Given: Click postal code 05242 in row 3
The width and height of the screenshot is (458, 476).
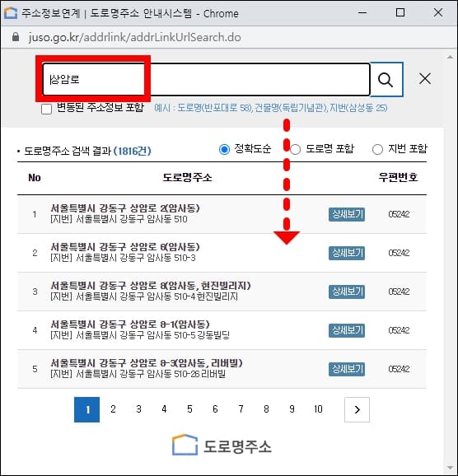Looking at the screenshot, I should (x=399, y=292).
